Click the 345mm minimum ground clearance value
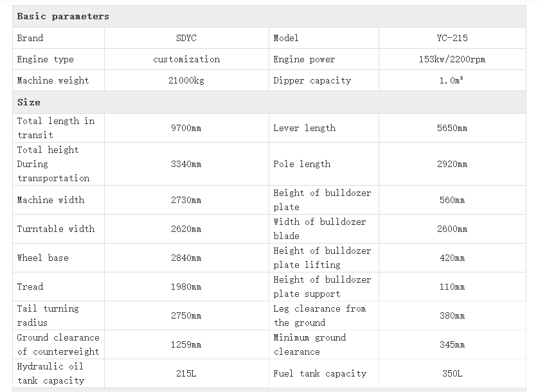Viewport: 538px width, 392px height. (452, 344)
